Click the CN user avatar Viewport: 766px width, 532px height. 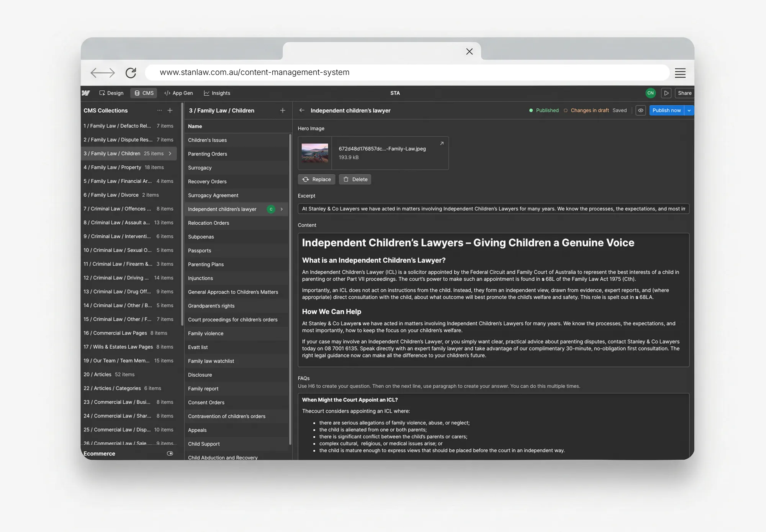(x=650, y=93)
